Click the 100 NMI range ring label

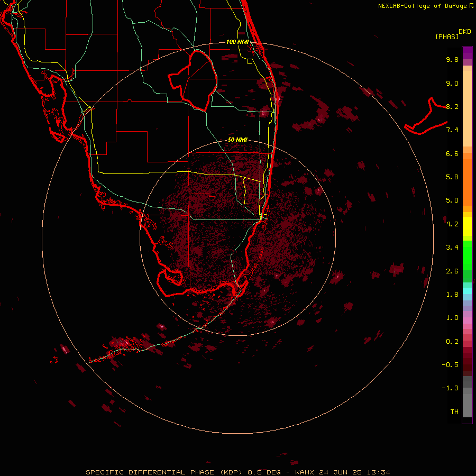237,42
